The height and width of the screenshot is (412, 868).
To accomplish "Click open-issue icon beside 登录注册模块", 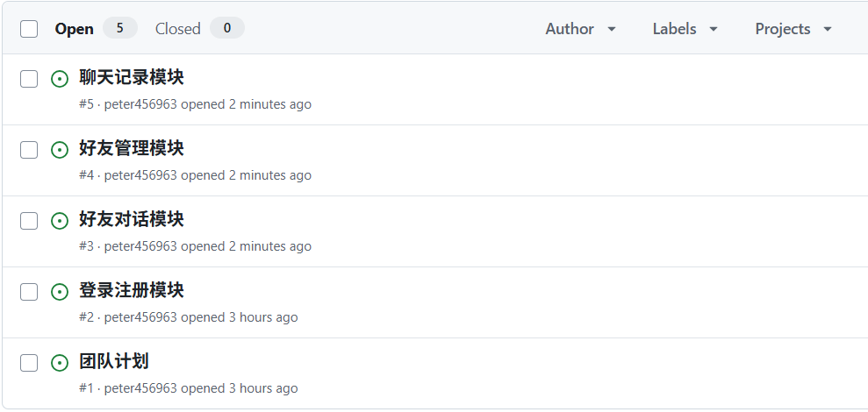I will (x=60, y=292).
